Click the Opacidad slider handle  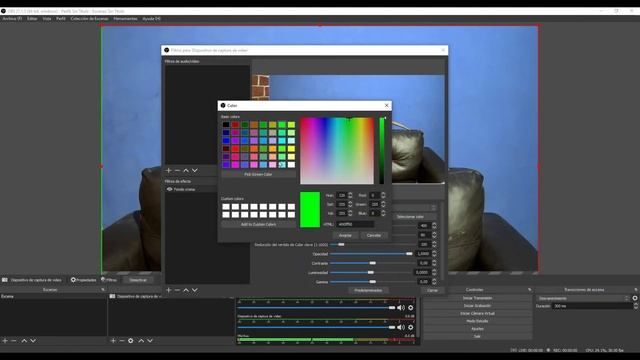click(409, 254)
